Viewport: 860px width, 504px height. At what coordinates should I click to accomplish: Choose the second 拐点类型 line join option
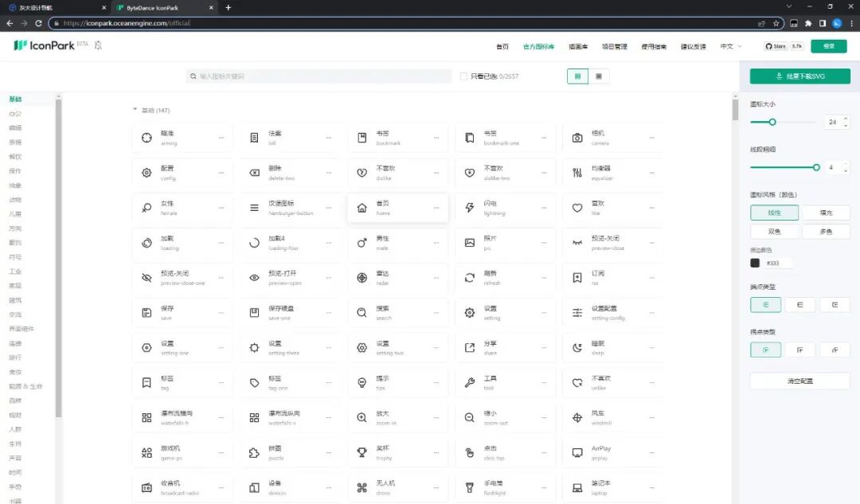[799, 350]
